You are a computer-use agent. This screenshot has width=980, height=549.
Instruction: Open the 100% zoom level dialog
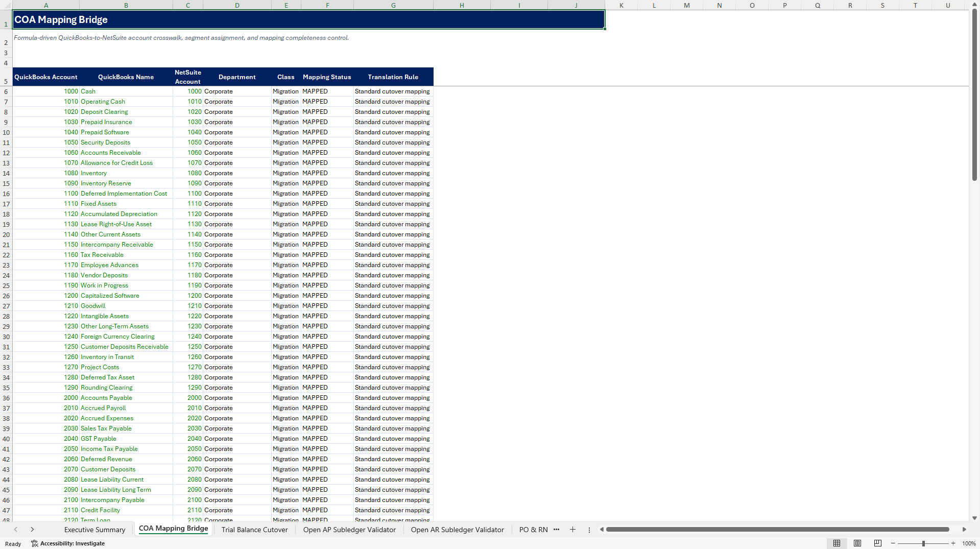tap(969, 543)
